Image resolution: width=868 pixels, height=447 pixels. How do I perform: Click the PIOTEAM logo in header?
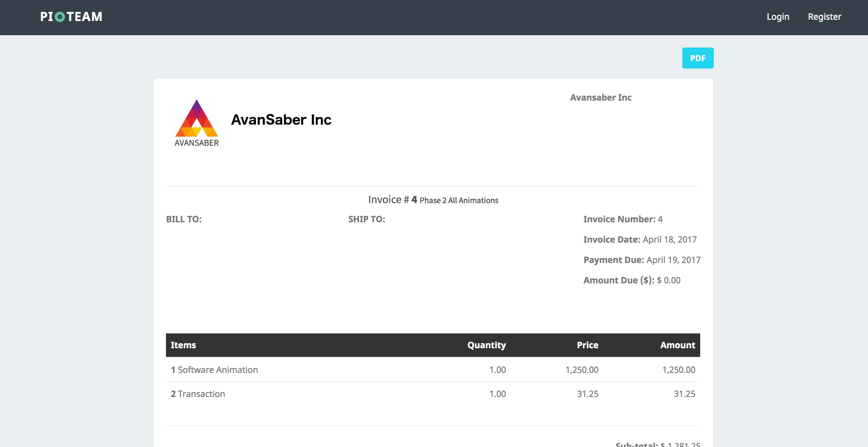tap(71, 17)
